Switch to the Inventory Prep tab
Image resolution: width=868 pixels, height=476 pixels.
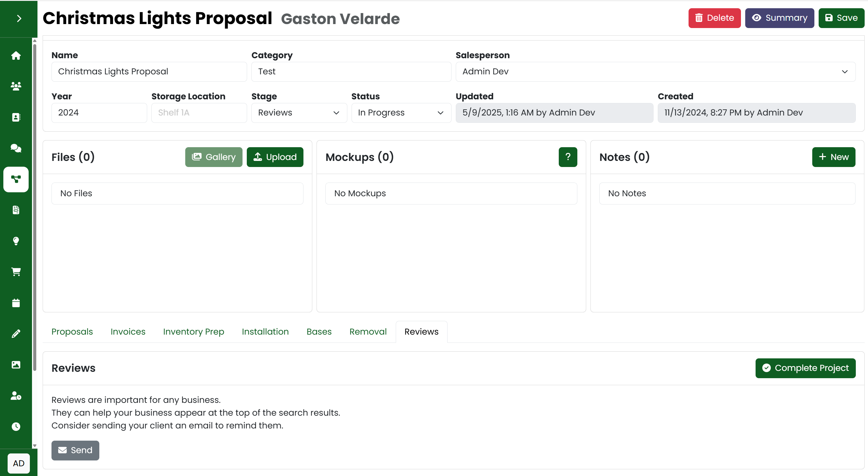(x=193, y=332)
